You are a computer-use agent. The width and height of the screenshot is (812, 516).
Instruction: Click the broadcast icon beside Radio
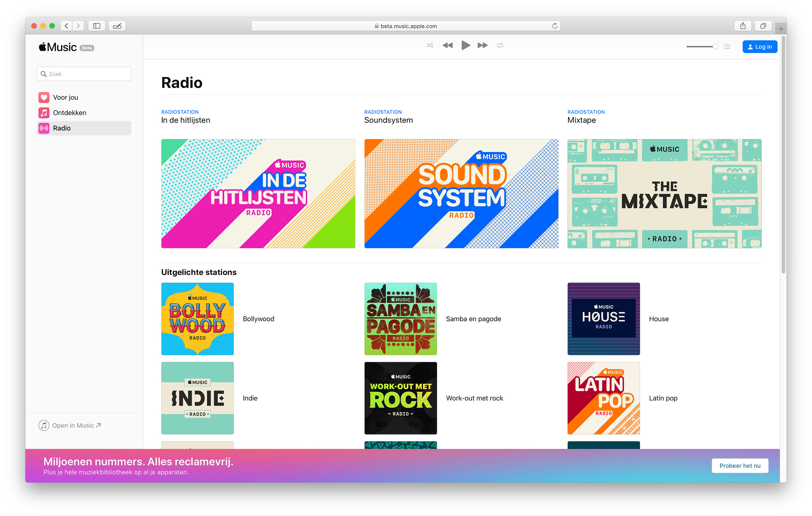point(44,128)
